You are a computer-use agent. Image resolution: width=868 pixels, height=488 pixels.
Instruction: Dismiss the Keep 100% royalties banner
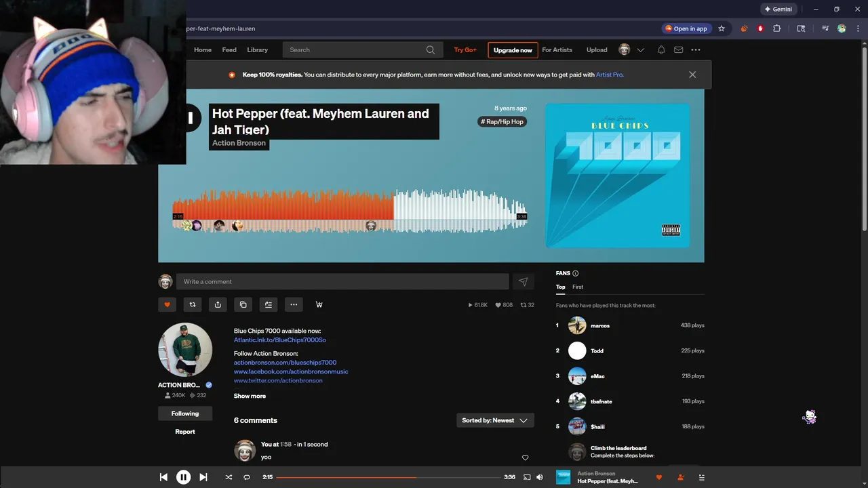coord(692,75)
